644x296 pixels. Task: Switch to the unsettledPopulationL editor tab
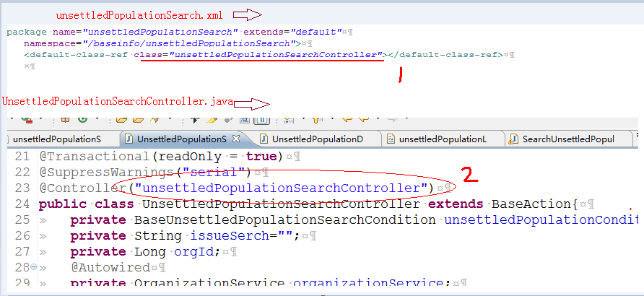[443, 139]
